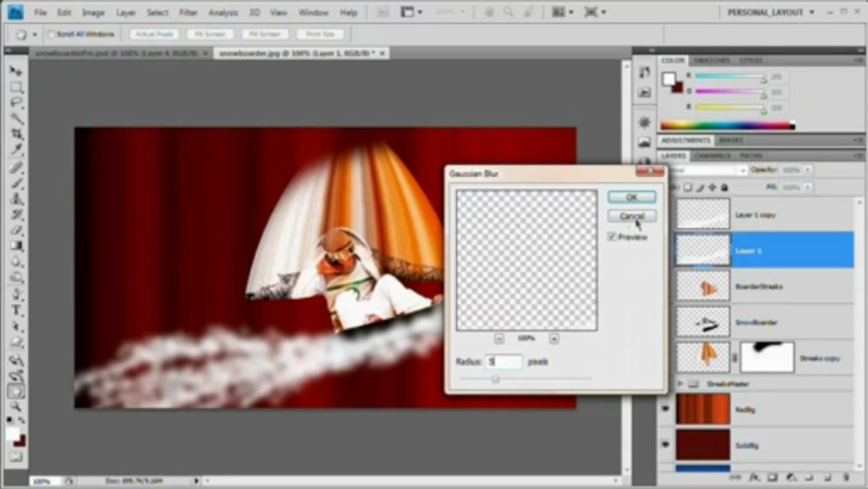Open the Screen Mode dropdown
The image size is (868, 489).
[595, 12]
